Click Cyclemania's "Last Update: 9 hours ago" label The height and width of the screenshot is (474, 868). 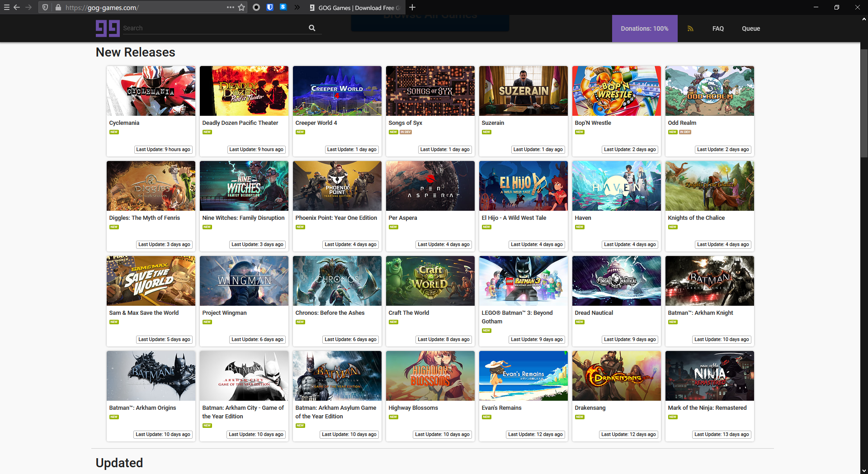[x=163, y=150]
